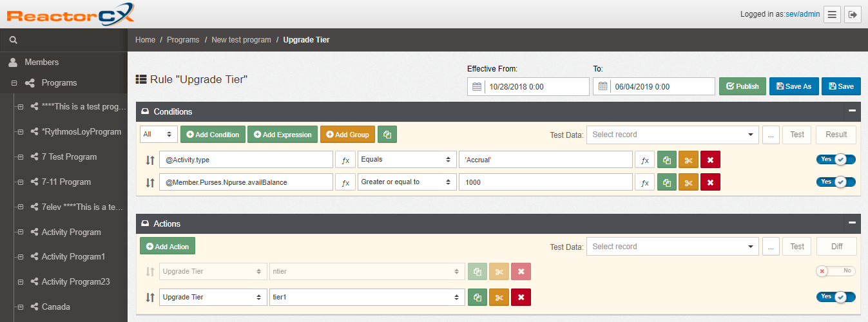Select Members in the sidebar
868x322 pixels.
41,62
